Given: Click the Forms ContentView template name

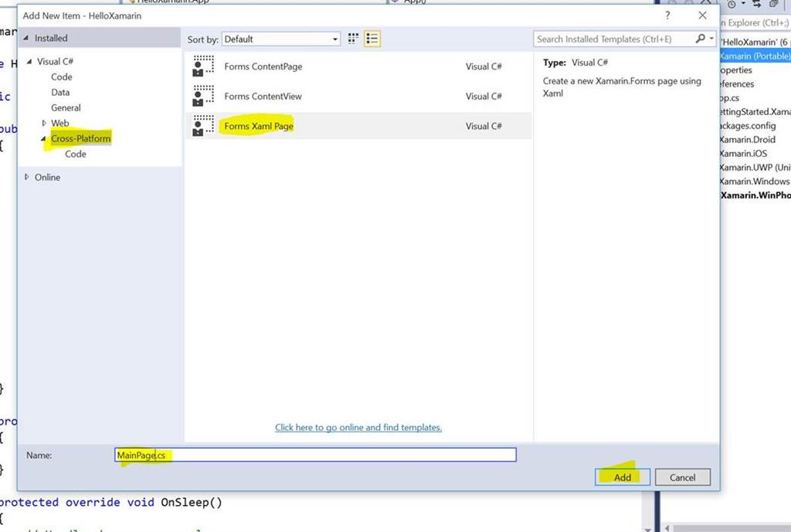Looking at the screenshot, I should (x=263, y=97).
